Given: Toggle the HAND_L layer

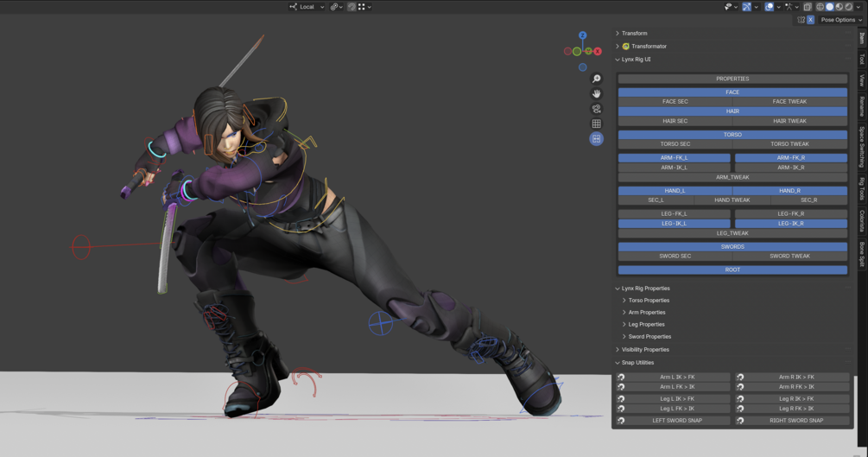Looking at the screenshot, I should (675, 191).
